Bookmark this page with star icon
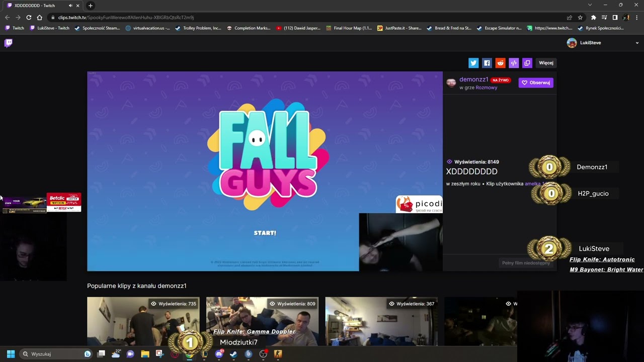 click(580, 17)
